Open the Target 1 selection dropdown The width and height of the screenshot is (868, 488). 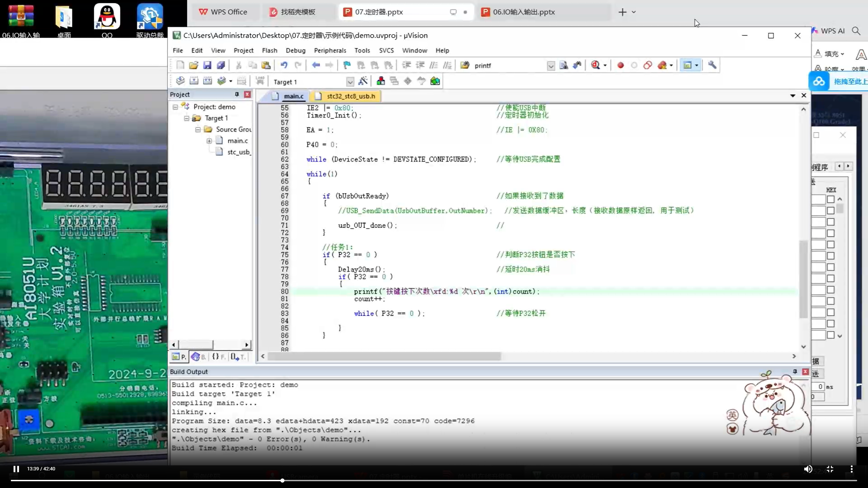coord(350,82)
